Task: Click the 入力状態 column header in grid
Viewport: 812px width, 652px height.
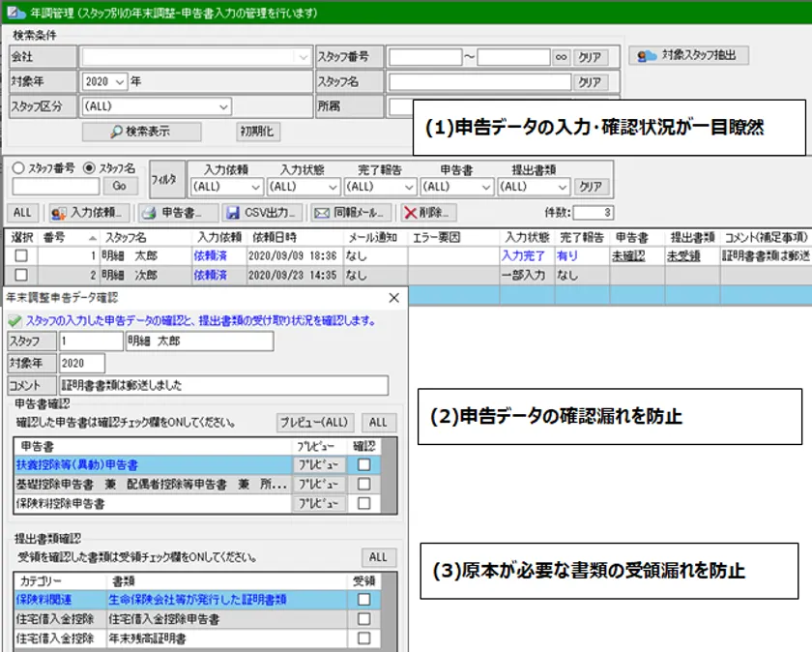Action: (x=526, y=237)
